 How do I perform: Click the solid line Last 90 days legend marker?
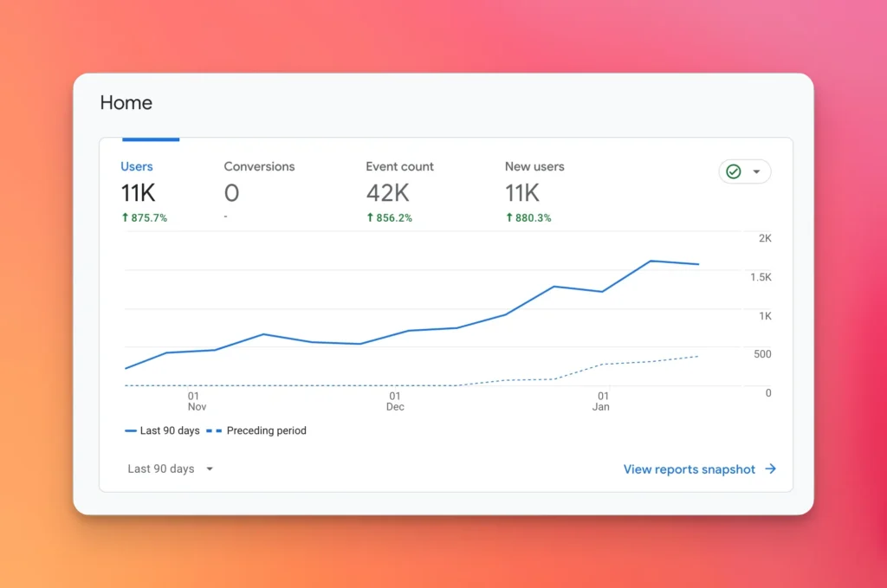coord(131,430)
